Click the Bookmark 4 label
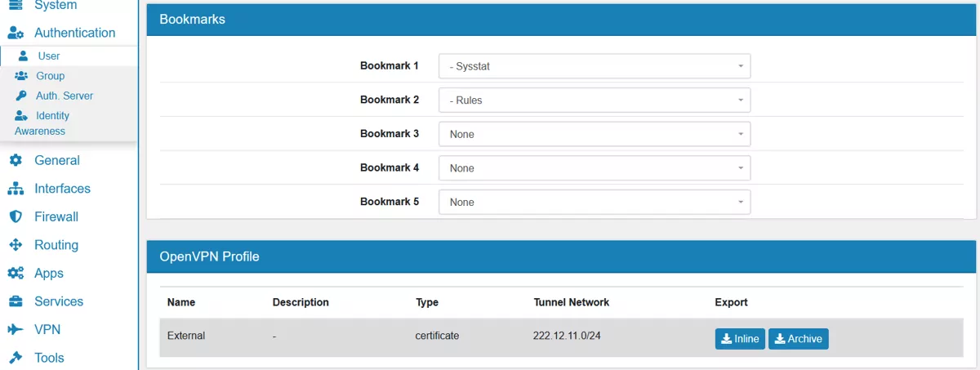 390,167
